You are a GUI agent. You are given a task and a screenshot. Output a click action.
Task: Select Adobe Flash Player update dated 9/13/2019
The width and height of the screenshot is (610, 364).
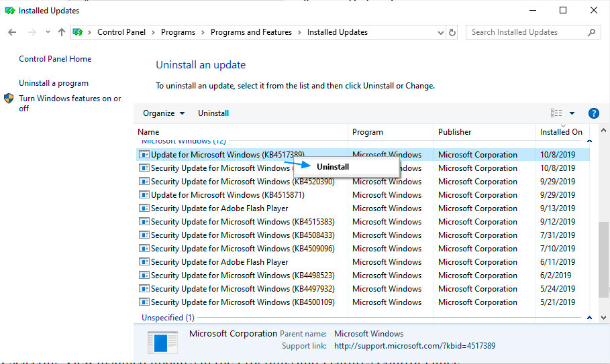[x=363, y=208]
